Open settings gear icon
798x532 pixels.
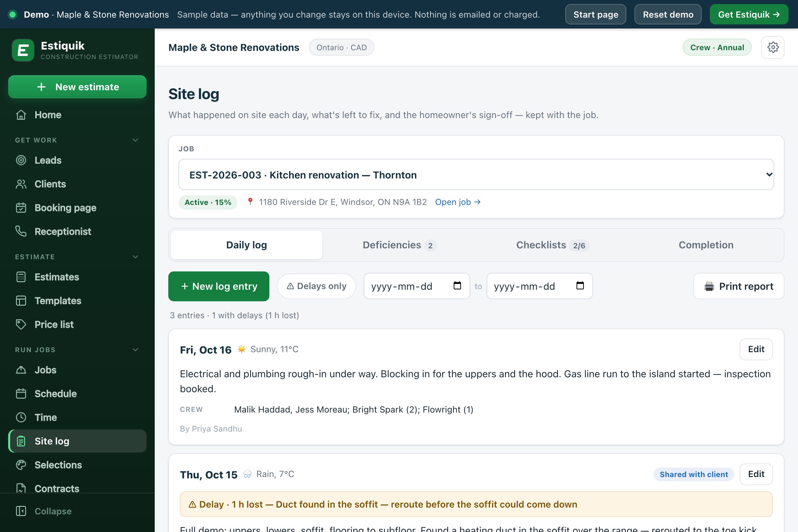[773, 47]
